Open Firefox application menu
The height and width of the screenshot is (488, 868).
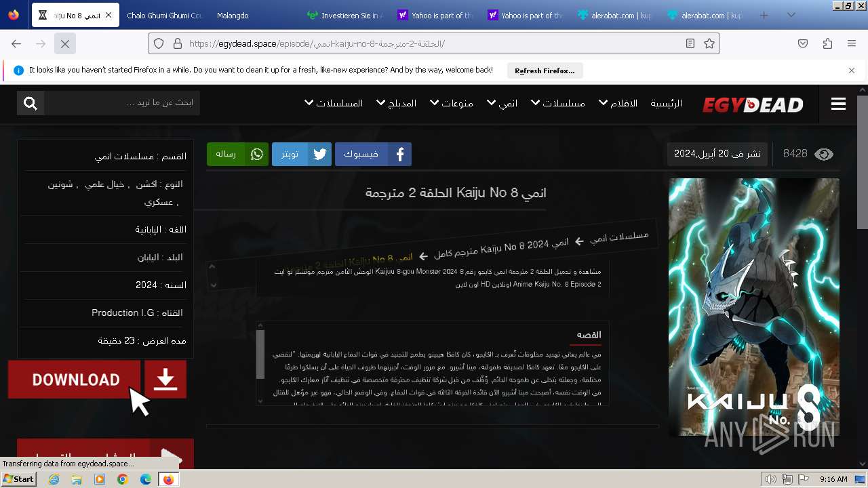[852, 43]
